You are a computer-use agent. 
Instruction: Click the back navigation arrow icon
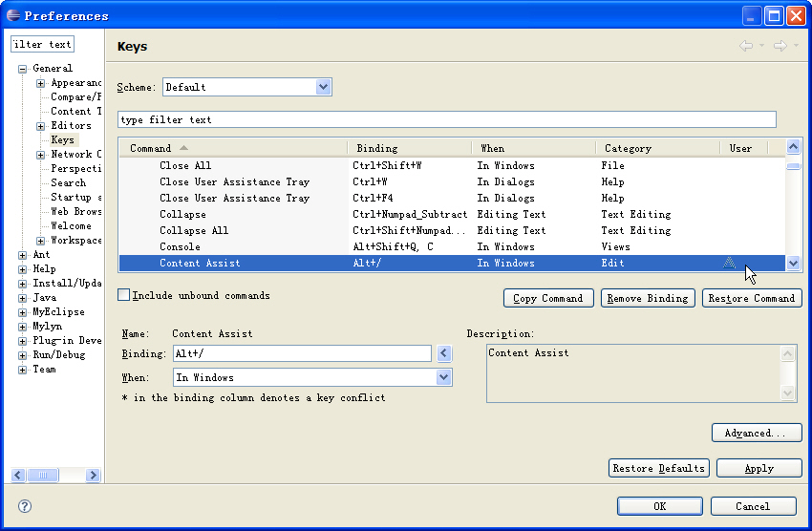tap(746, 46)
